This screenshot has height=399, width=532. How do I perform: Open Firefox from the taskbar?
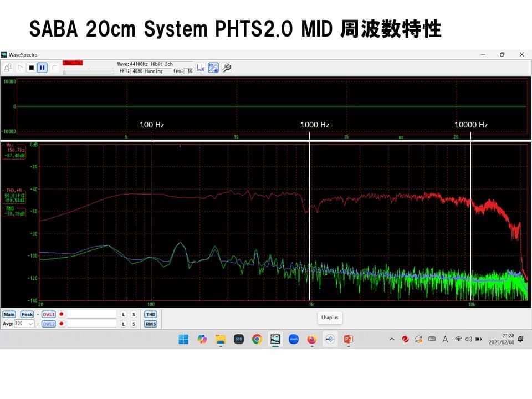tap(312, 339)
